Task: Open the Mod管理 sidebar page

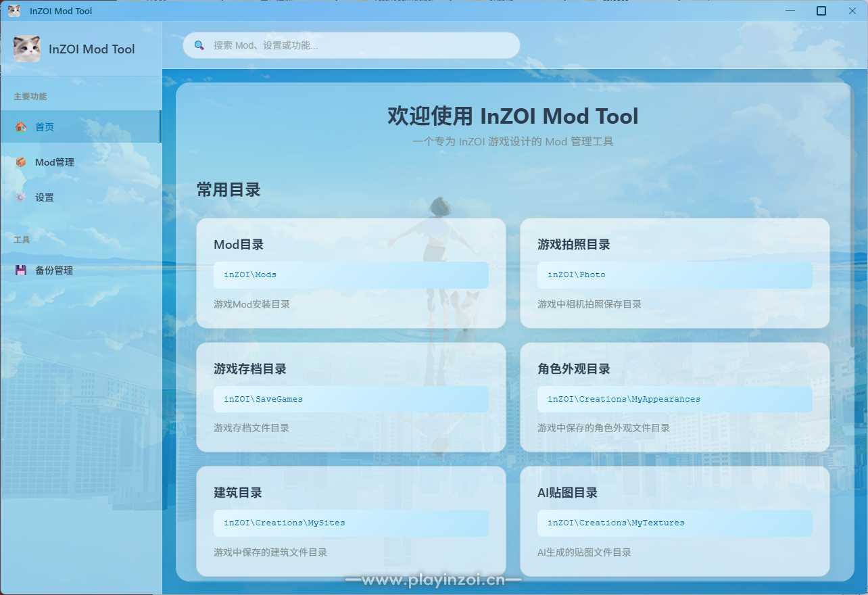Action: pyautogui.click(x=54, y=162)
